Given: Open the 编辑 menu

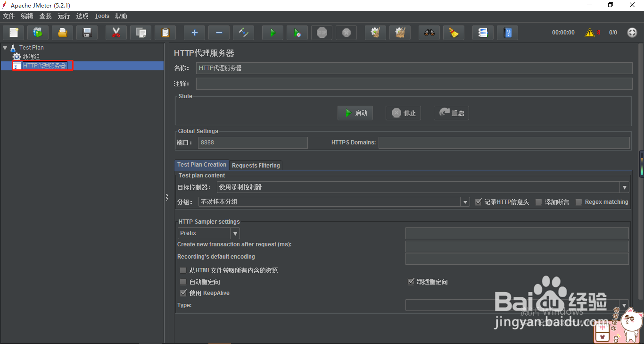Looking at the screenshot, I should coord(27,16).
